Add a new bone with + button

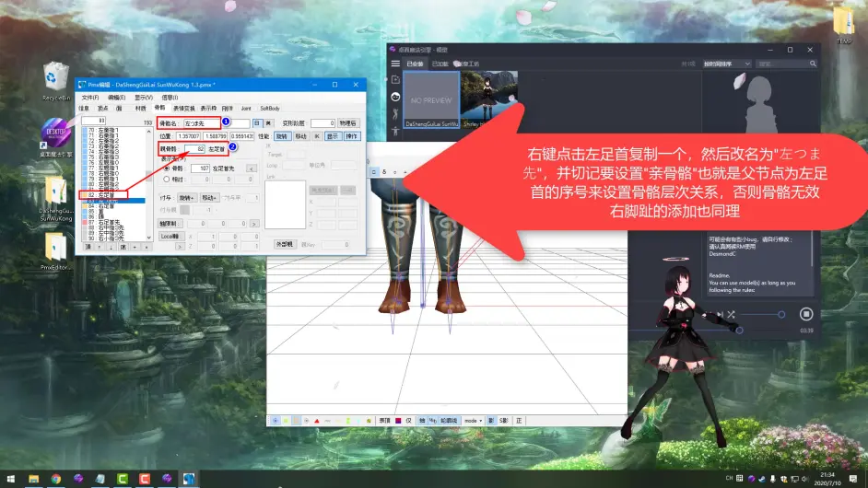(135, 248)
